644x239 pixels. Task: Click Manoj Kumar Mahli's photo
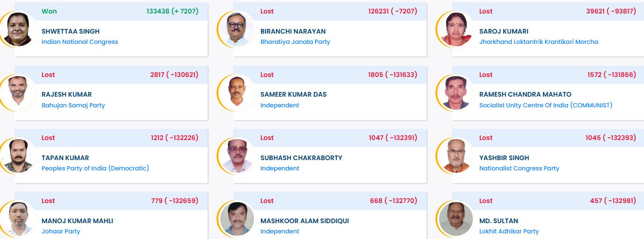coord(19,218)
